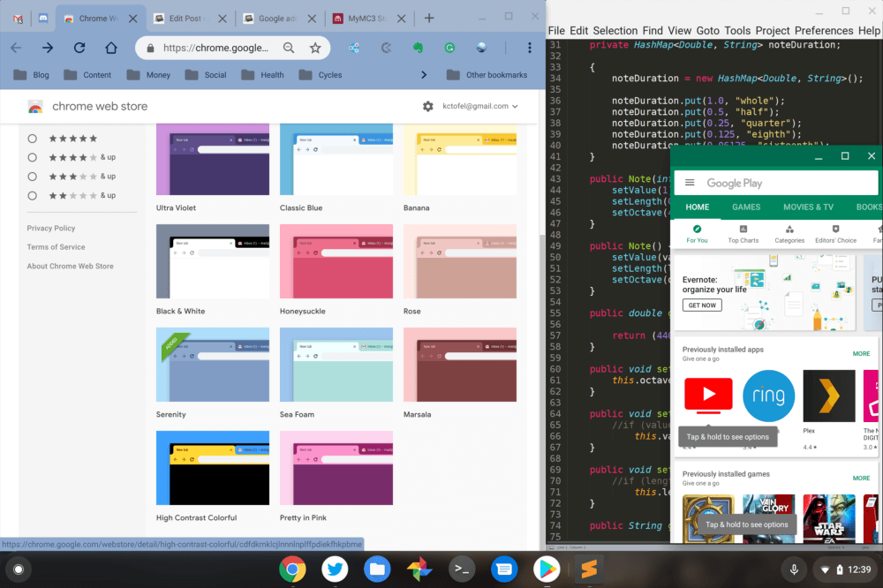Open Chrome Web Store settings gear
The image size is (883, 588).
click(428, 106)
